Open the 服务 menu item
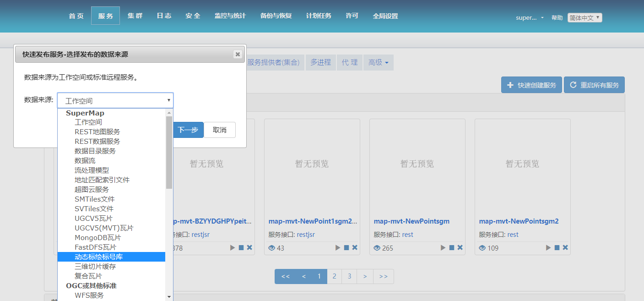Viewport: 644px width, 301px height. tap(105, 15)
